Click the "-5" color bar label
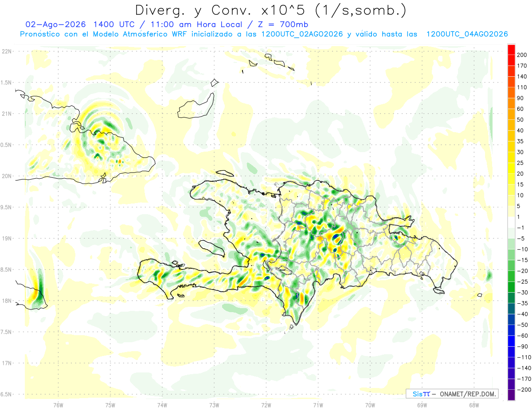Screen dimensions: 532x411 click(x=522, y=239)
